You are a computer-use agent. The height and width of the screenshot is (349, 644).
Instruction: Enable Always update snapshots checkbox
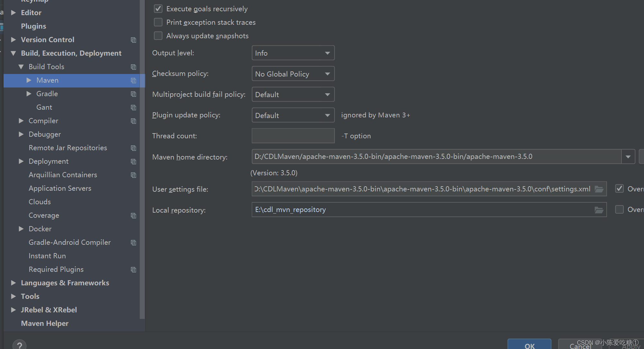158,36
